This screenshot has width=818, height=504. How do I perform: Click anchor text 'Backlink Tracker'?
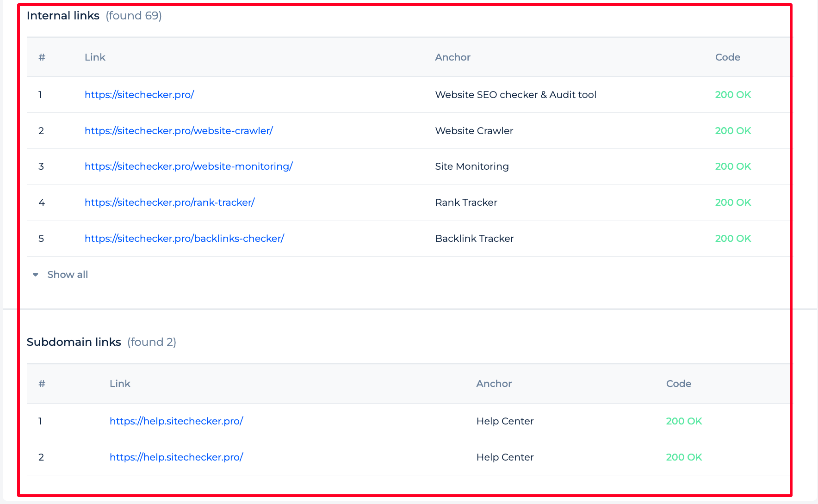[x=475, y=239]
